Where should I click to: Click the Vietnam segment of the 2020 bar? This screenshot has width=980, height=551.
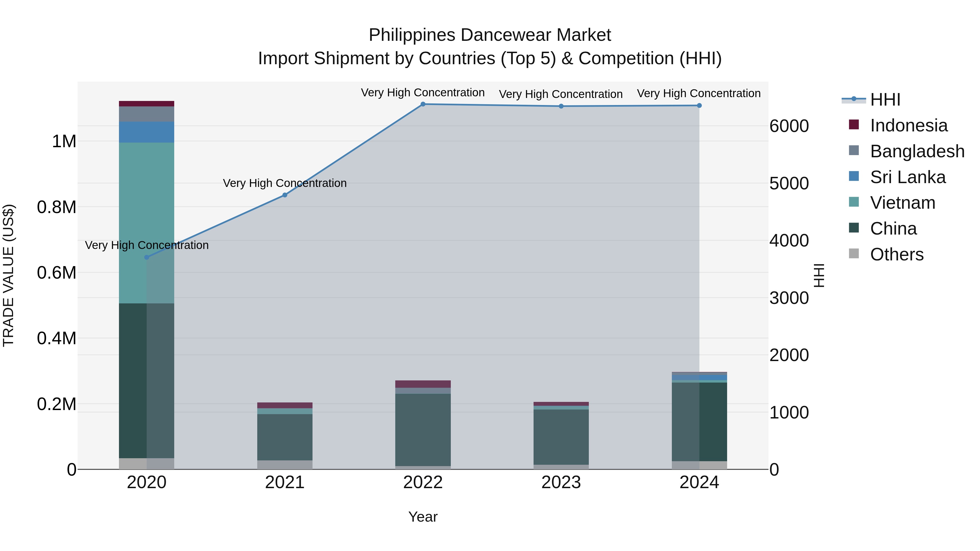147,223
